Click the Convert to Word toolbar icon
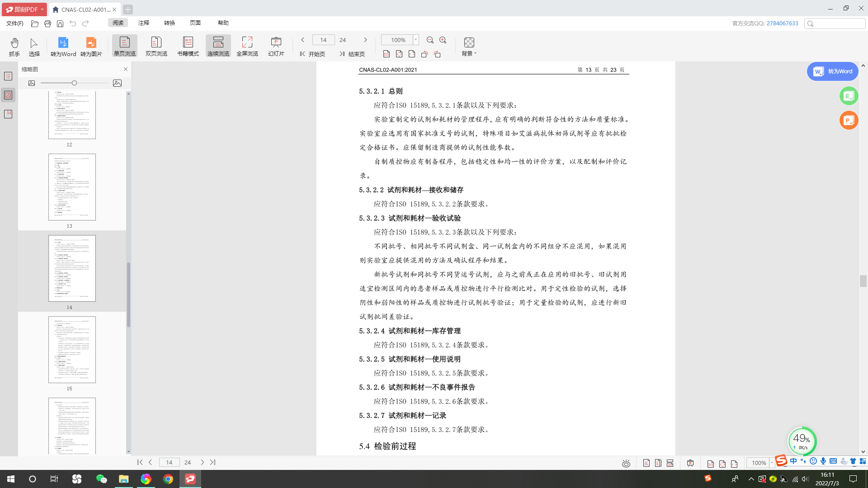Screen dimensions: 868x488 63,47
